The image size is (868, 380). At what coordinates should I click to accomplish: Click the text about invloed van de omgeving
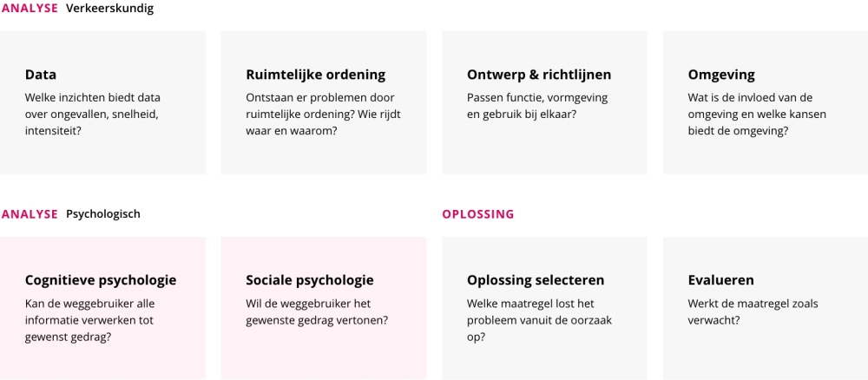756,114
